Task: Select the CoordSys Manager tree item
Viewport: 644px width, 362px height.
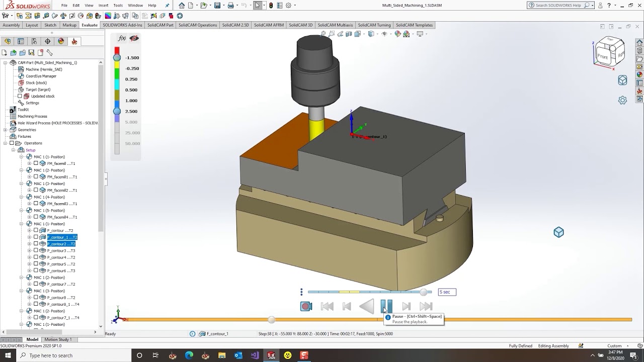Action: (41, 76)
